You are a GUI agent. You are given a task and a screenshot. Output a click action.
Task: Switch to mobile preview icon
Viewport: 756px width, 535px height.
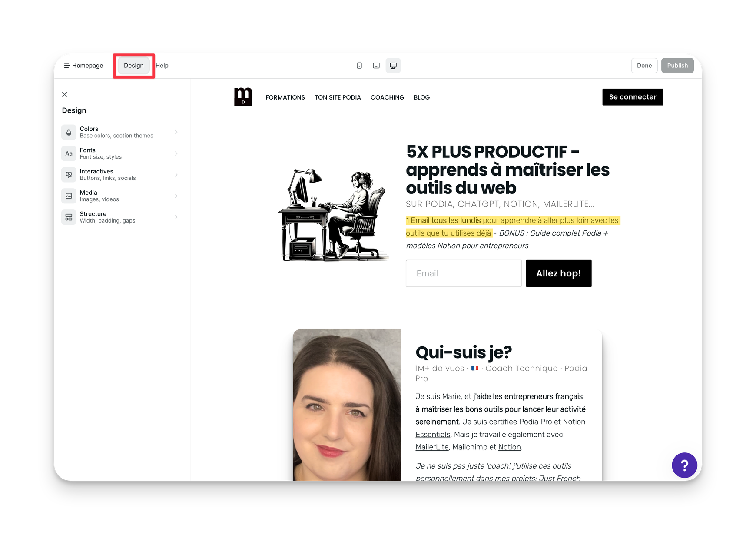[x=359, y=66]
